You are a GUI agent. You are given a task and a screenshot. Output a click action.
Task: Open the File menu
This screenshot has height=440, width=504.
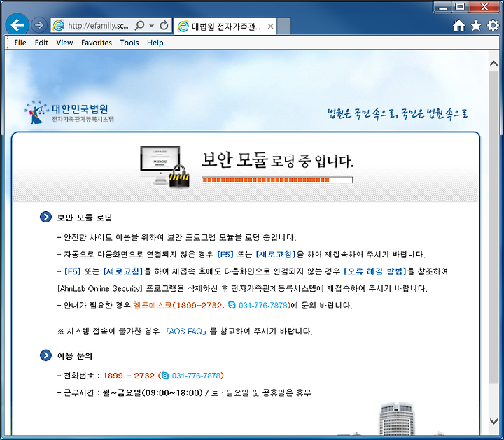click(20, 43)
